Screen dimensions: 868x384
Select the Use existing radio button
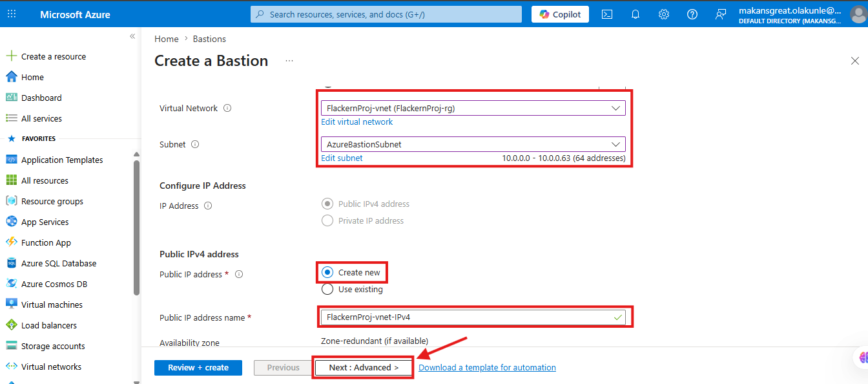coord(327,289)
